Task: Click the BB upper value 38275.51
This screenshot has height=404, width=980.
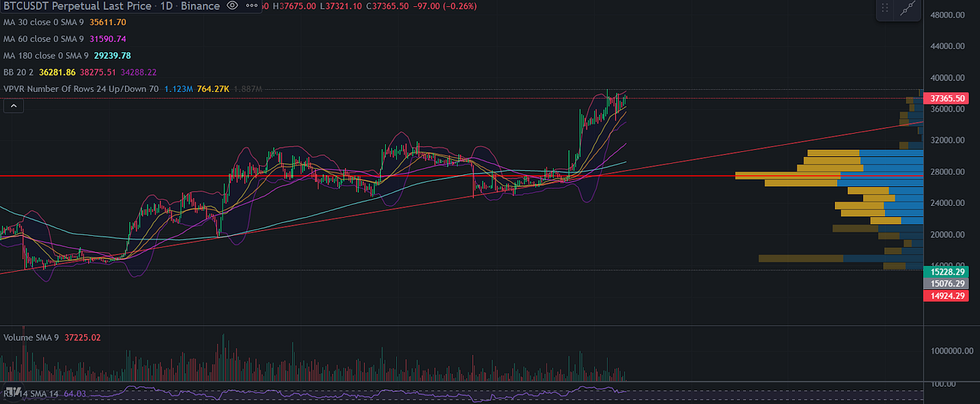Action: pos(98,72)
